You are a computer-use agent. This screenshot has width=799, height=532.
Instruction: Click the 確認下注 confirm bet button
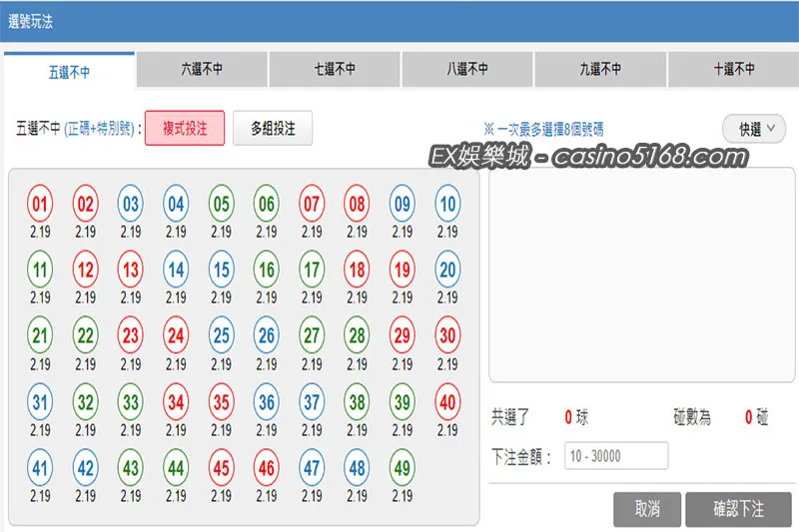tap(738, 509)
